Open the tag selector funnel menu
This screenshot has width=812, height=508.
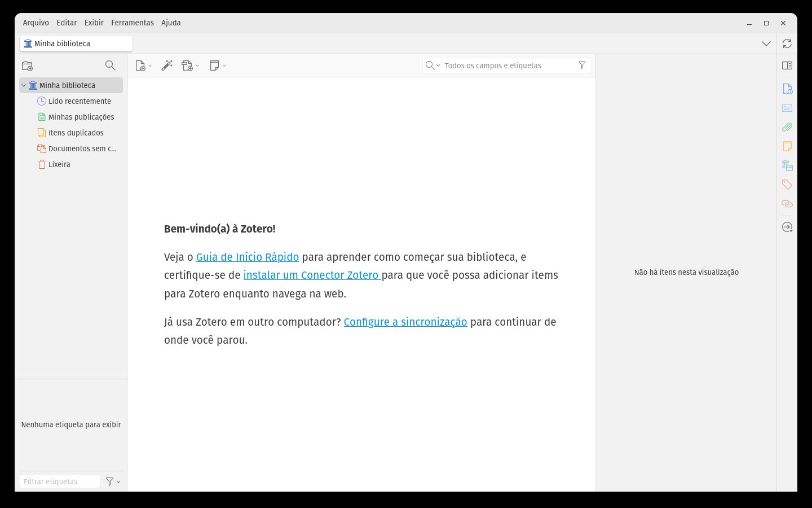pyautogui.click(x=113, y=481)
